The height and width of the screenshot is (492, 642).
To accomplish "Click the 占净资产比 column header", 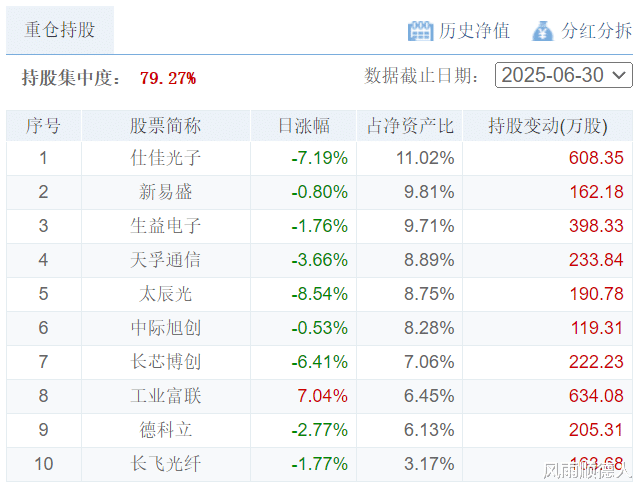I will (x=410, y=126).
